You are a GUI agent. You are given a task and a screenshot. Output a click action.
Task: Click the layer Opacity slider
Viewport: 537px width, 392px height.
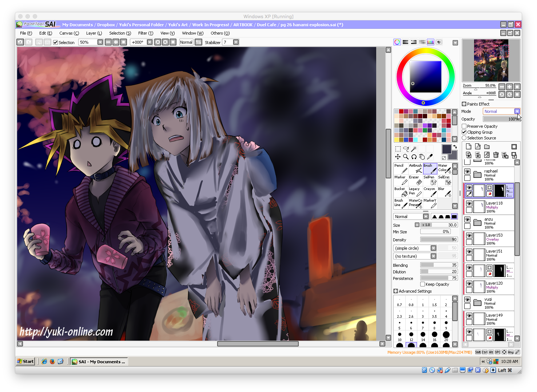(501, 119)
